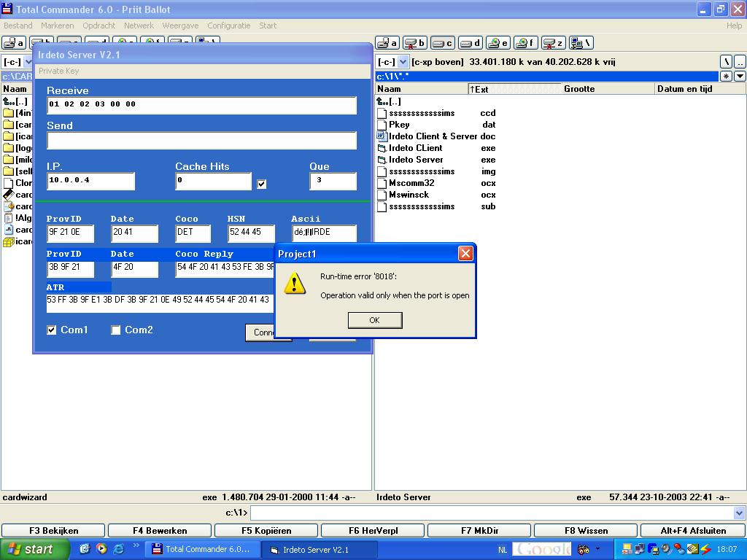
Task: Switch right panel to drive b
Action: tap(414, 43)
